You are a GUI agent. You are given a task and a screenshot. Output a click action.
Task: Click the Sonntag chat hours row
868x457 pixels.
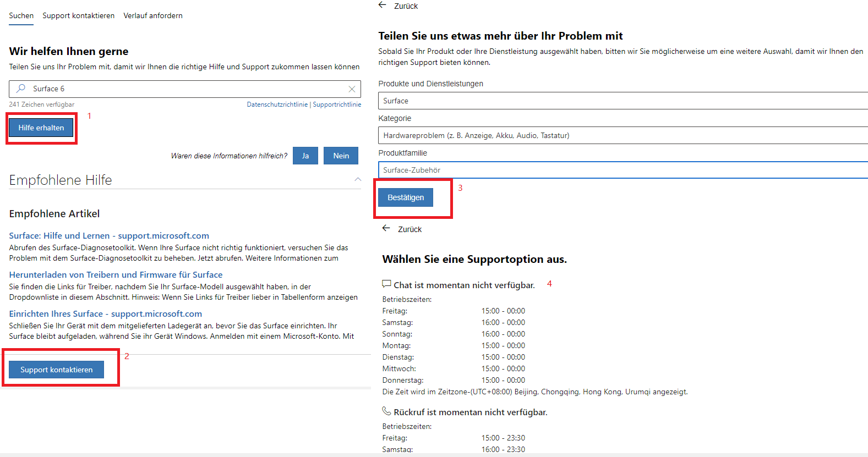454,334
